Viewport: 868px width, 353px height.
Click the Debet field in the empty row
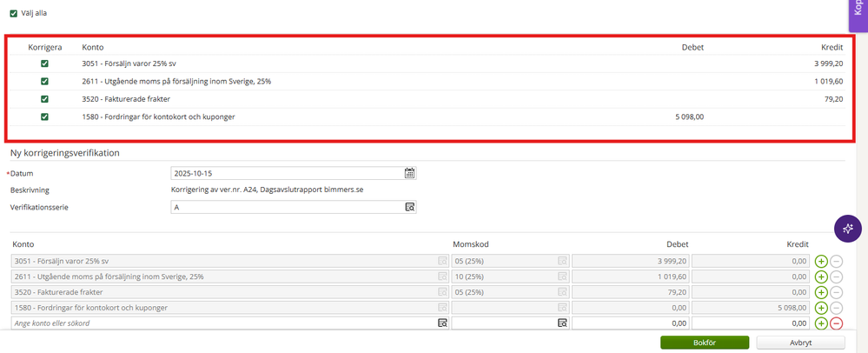tap(631, 323)
